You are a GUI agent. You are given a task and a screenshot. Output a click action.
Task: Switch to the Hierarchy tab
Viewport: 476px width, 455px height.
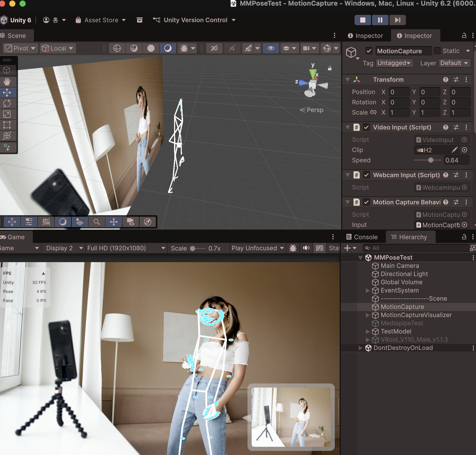coord(410,237)
